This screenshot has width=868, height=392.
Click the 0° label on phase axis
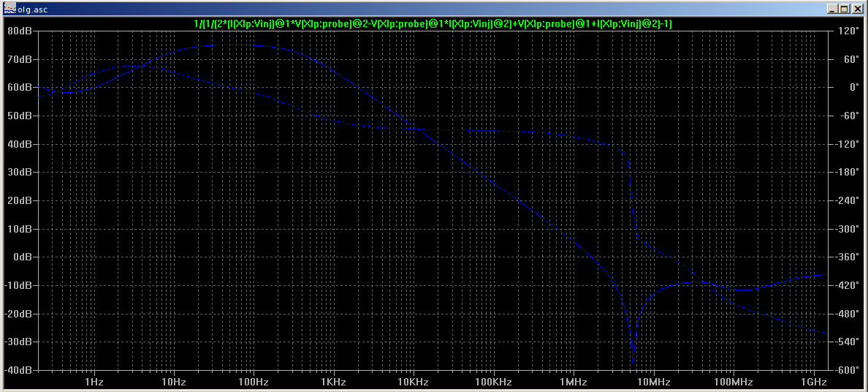(x=853, y=87)
